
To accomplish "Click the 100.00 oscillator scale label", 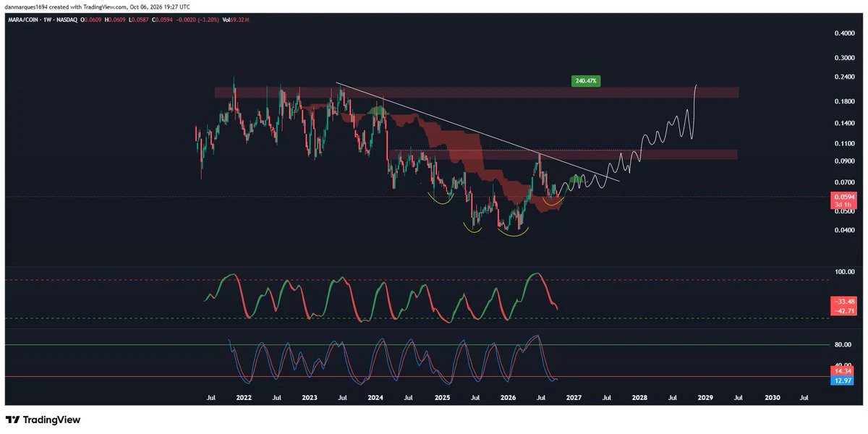I will pyautogui.click(x=844, y=272).
